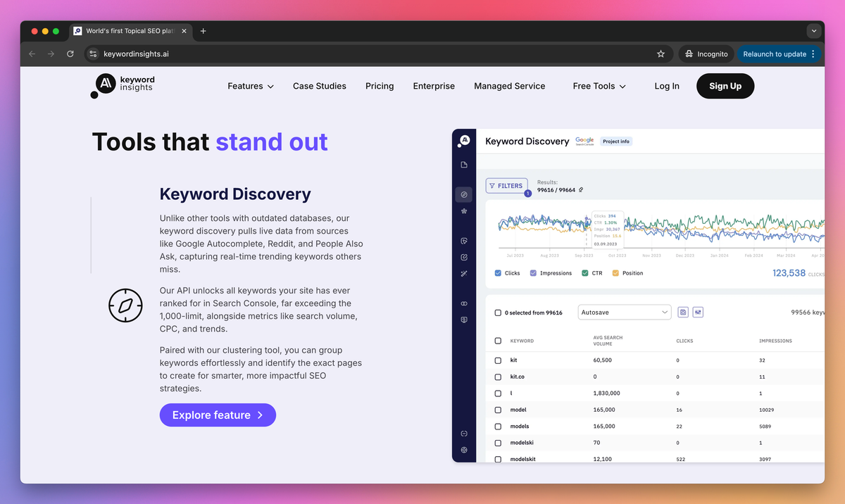This screenshot has height=504, width=845.
Task: Click the collapse icon near sidebar bottom
Action: [x=464, y=434]
